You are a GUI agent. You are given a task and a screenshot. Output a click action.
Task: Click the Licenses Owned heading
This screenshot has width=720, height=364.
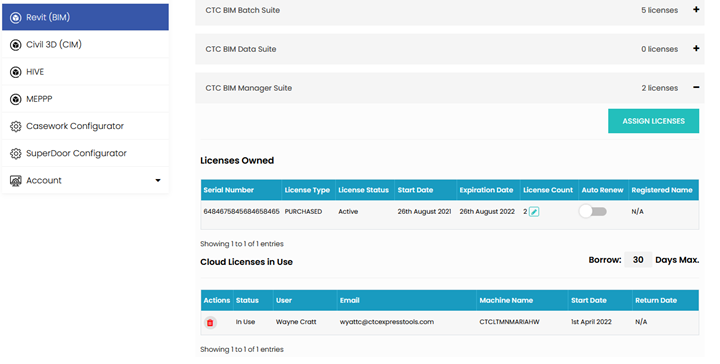coord(237,161)
